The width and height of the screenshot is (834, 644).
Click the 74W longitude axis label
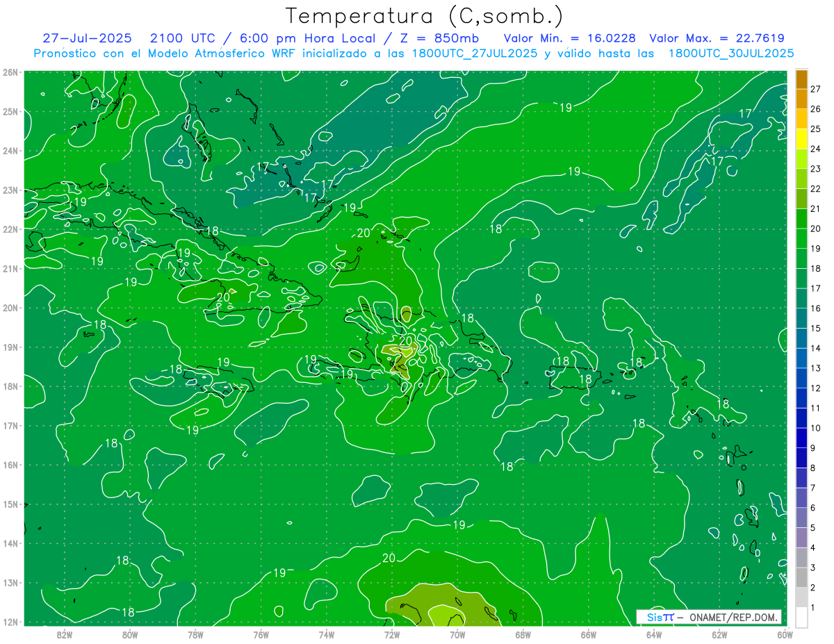click(327, 634)
